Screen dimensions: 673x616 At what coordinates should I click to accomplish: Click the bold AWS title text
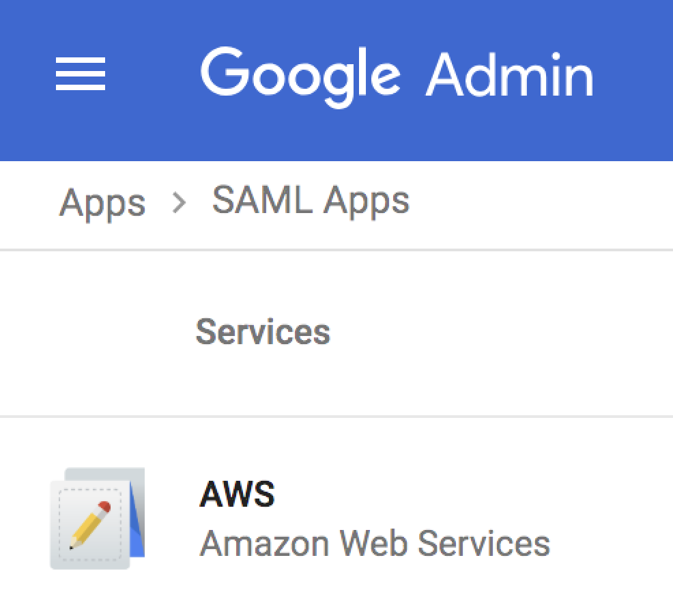tap(237, 494)
